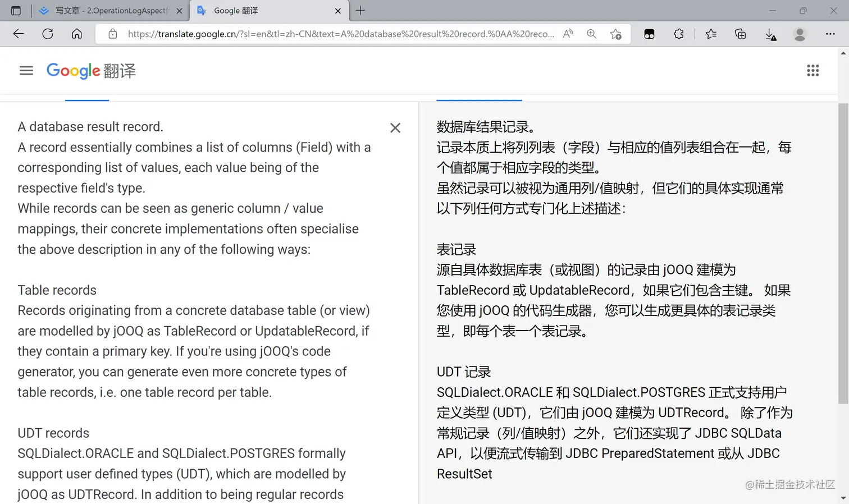This screenshot has height=504, width=849.
Task: View site information lock icon
Action: (x=113, y=34)
